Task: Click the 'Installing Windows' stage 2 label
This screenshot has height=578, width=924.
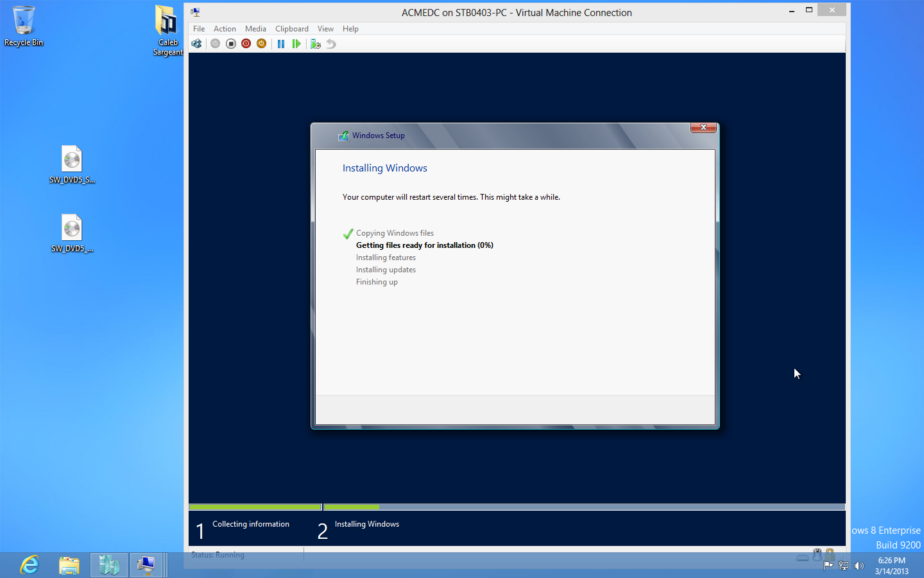Action: click(367, 524)
